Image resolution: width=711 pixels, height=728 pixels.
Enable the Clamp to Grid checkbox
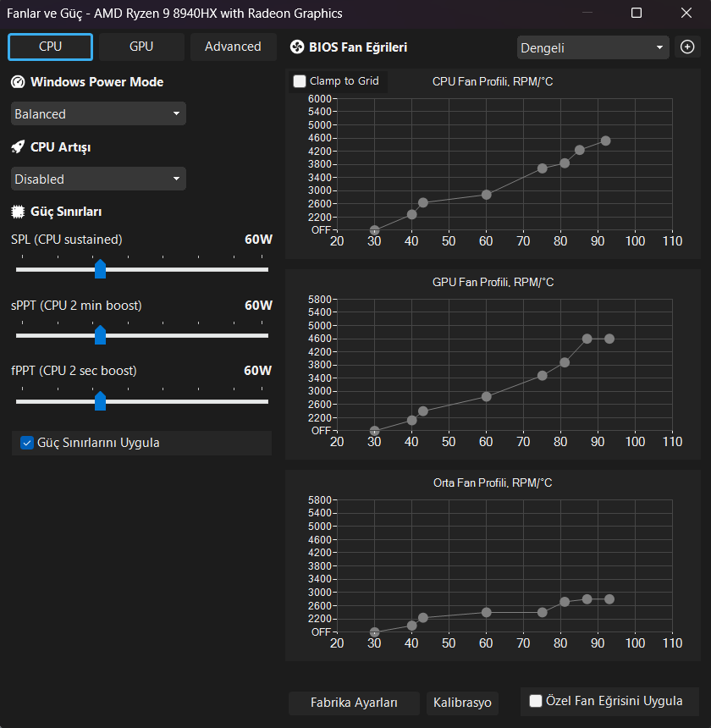(300, 81)
